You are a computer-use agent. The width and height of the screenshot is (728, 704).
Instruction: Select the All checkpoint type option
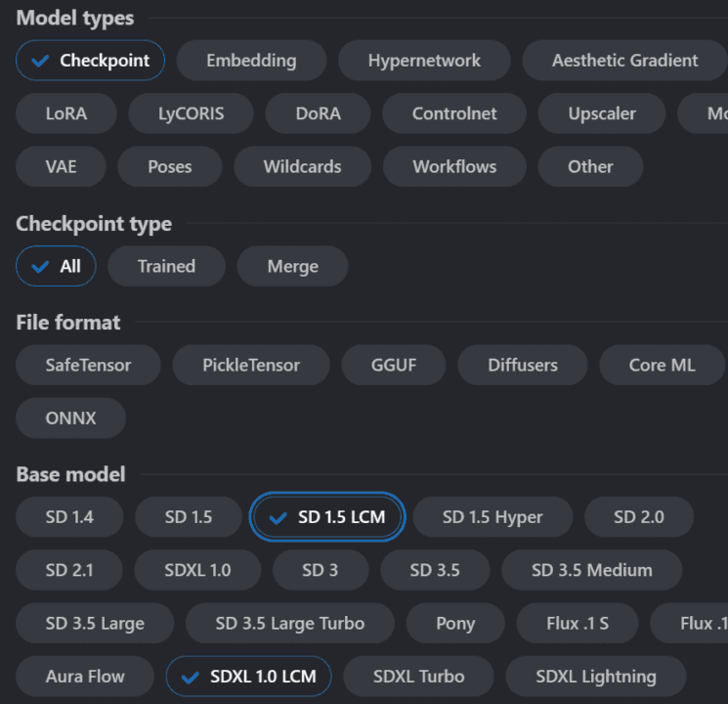click(x=56, y=266)
